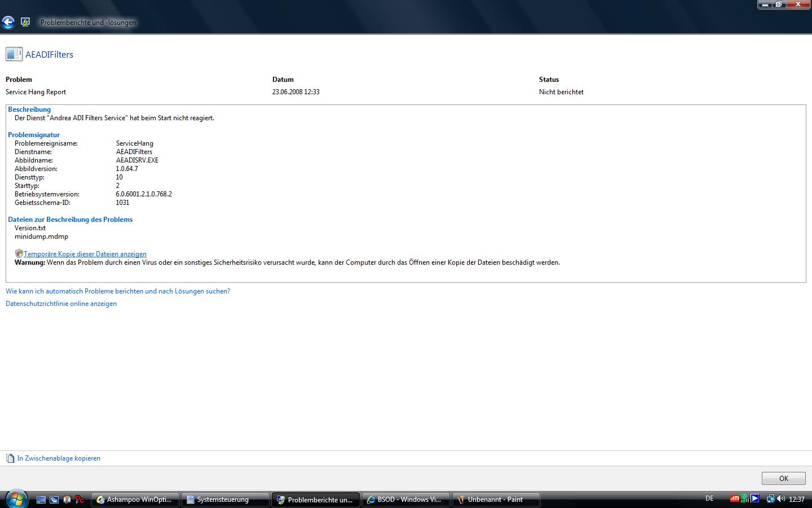Click the OS version '6.0.6001.2.1.0.768.2'
The height and width of the screenshot is (508, 812).
[144, 194]
